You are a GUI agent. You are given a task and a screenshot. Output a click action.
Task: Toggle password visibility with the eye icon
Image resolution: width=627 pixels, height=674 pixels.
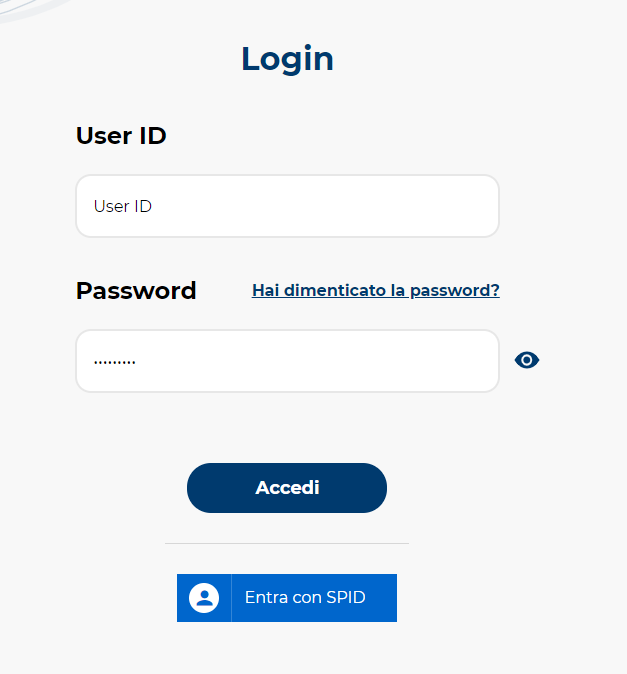pyautogui.click(x=527, y=361)
